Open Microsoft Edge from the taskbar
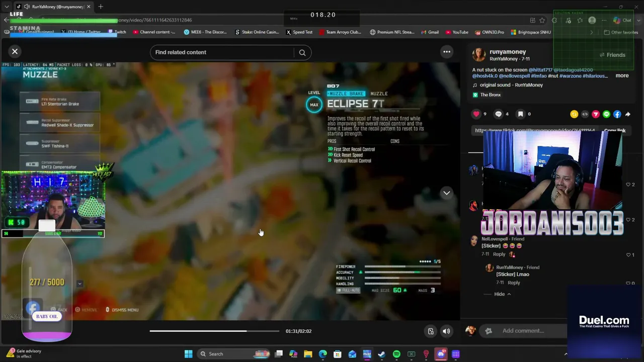This screenshot has width=644, height=362. point(323,354)
